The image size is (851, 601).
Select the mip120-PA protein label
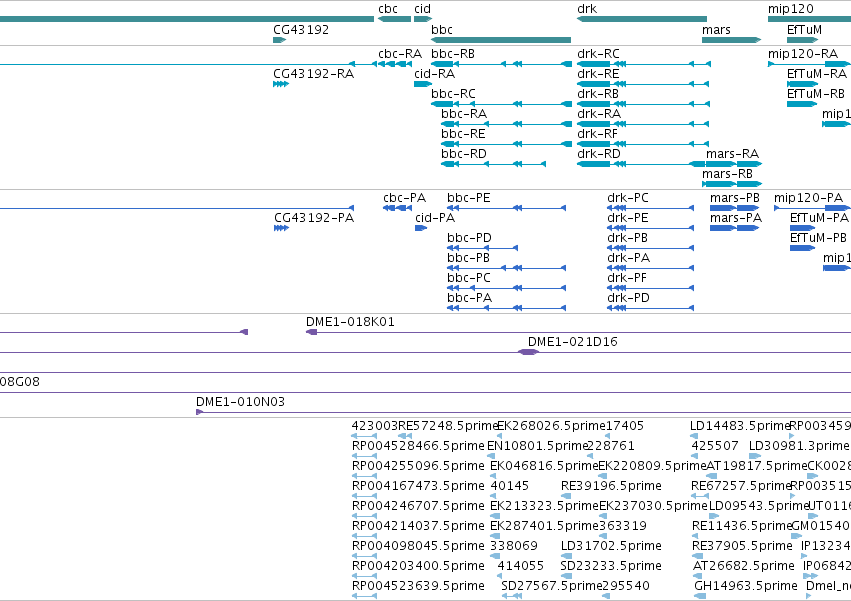[x=808, y=198]
